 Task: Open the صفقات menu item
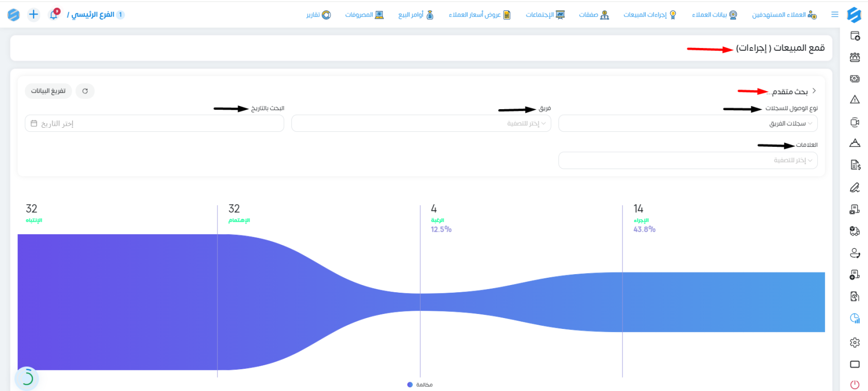594,15
